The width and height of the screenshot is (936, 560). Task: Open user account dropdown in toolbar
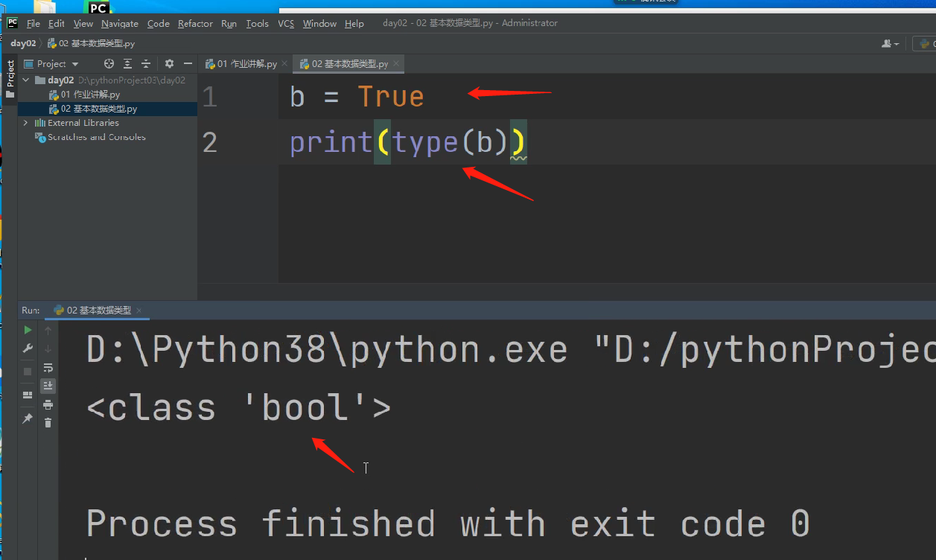click(x=890, y=44)
